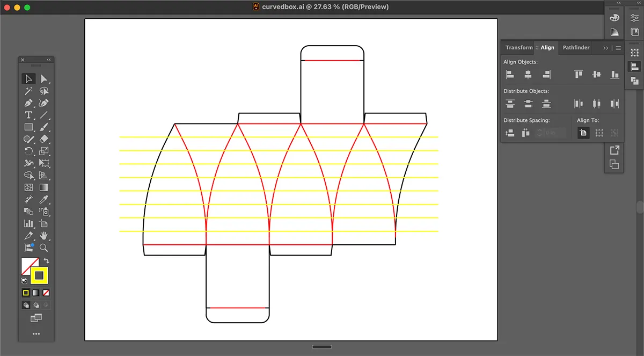Open Edit Toolbar three-dots menu
The image size is (644, 356).
(36, 333)
